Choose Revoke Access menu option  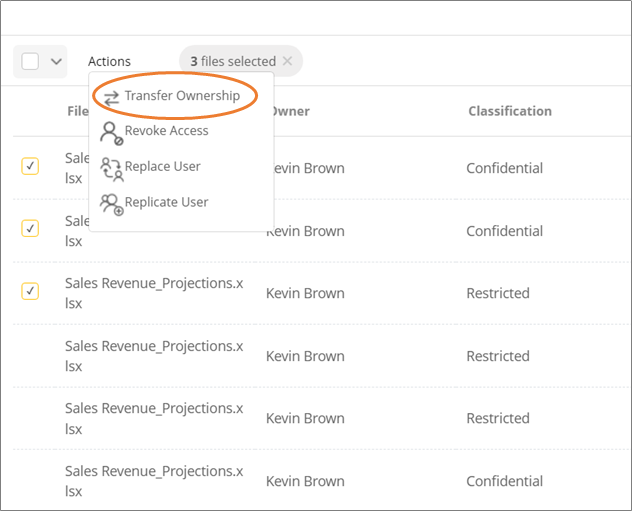[x=166, y=131]
